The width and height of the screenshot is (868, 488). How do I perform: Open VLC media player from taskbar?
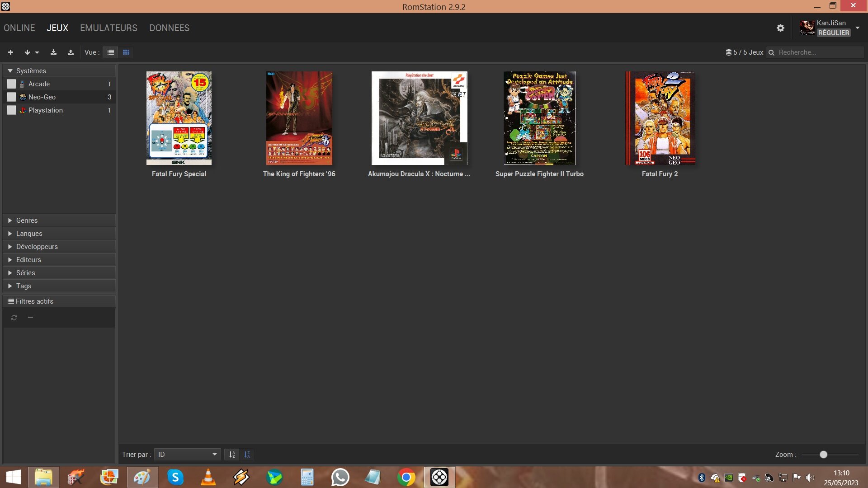coord(208,477)
